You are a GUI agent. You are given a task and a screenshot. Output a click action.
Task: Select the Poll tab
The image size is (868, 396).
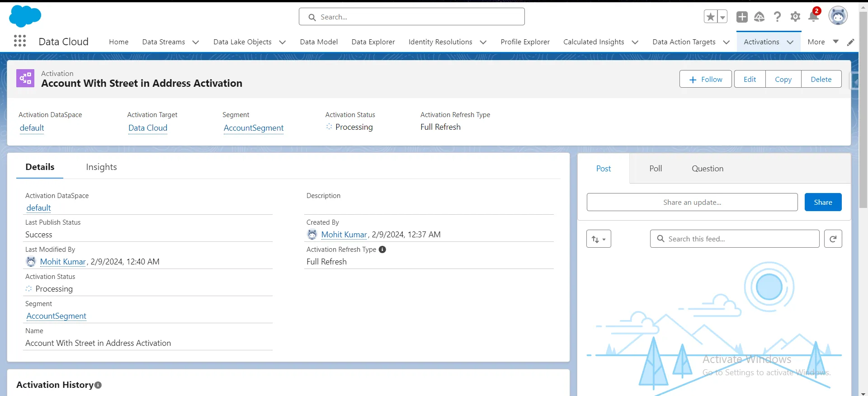pos(655,169)
